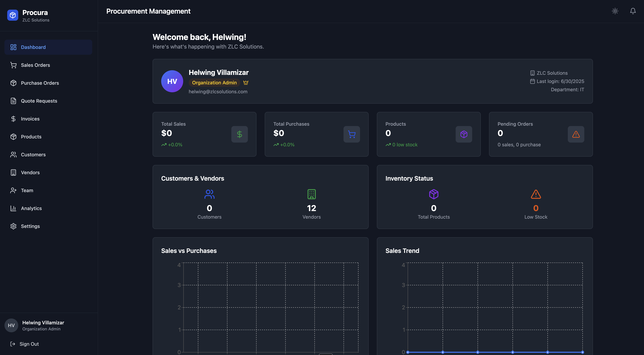Screen dimensions: 644x355
Task: Click the HV profile avatar in the user card
Action: pyautogui.click(x=172, y=81)
